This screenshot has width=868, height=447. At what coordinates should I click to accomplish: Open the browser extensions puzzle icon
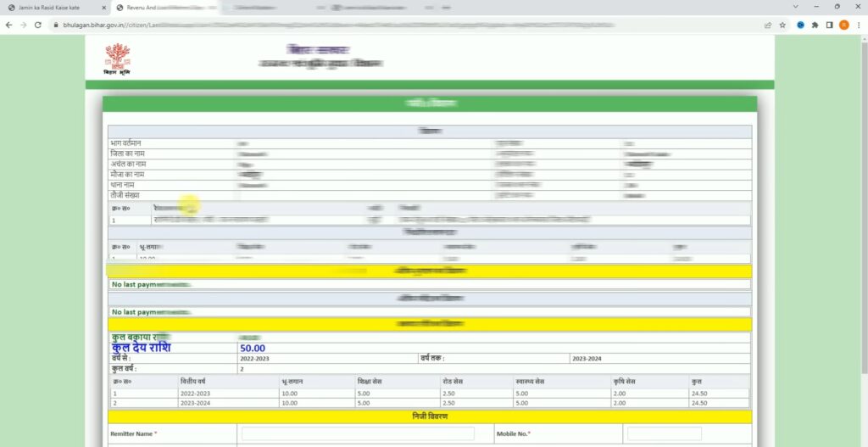(x=815, y=25)
